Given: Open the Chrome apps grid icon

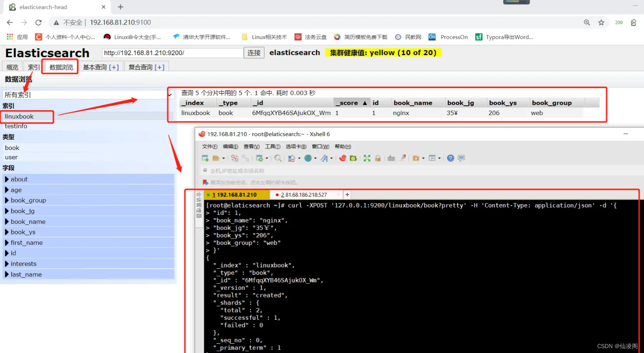Looking at the screenshot, I should tap(10, 37).
